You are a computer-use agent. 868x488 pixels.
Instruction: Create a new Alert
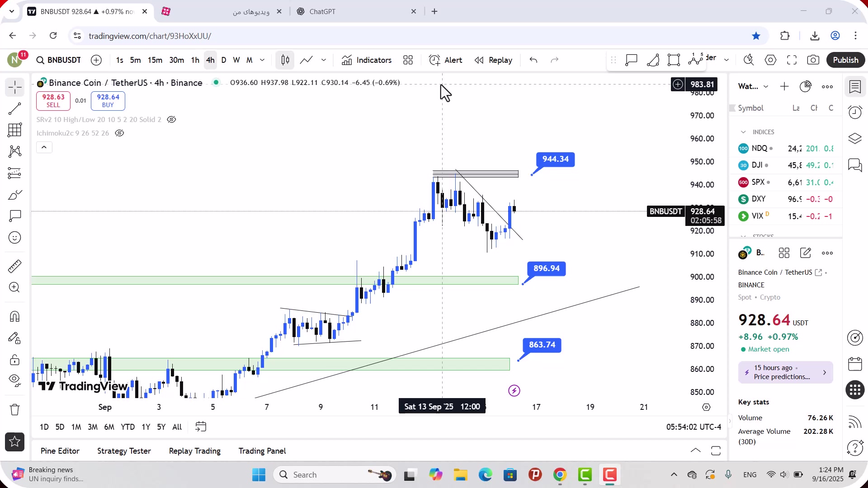click(446, 60)
